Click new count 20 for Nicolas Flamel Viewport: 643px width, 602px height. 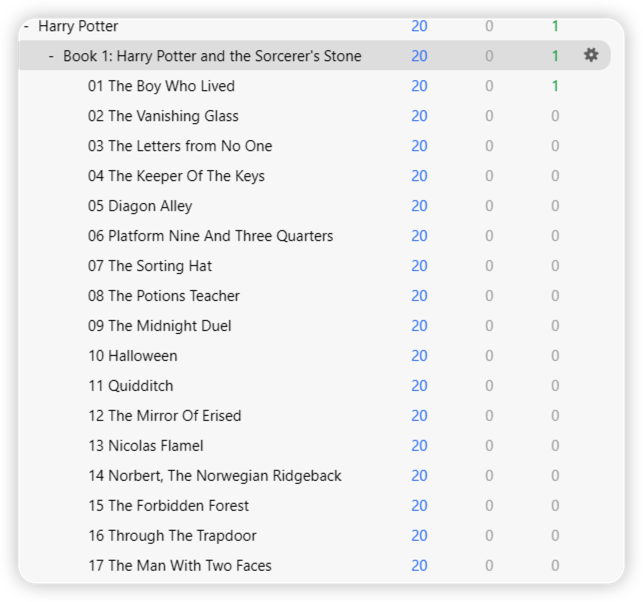point(419,445)
